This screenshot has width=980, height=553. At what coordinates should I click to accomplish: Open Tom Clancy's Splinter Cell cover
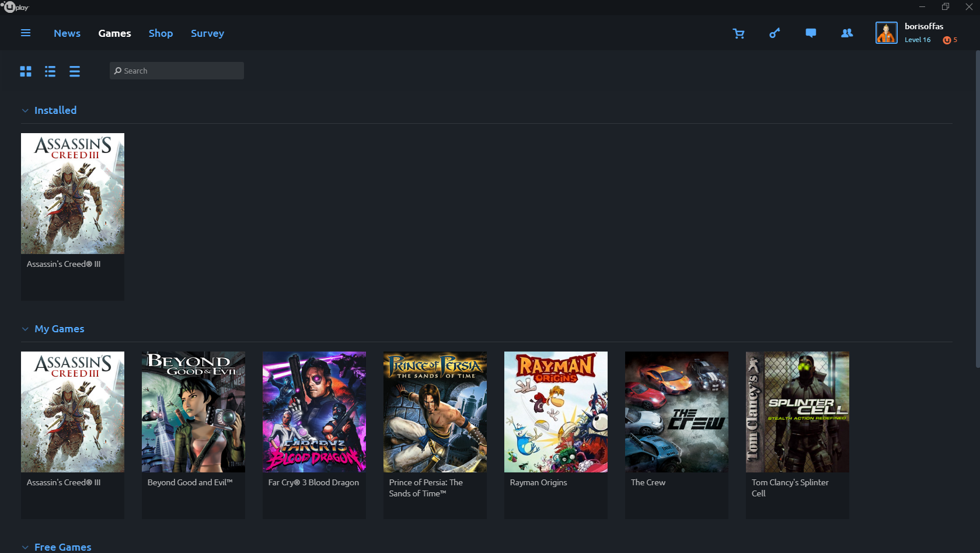click(x=797, y=412)
